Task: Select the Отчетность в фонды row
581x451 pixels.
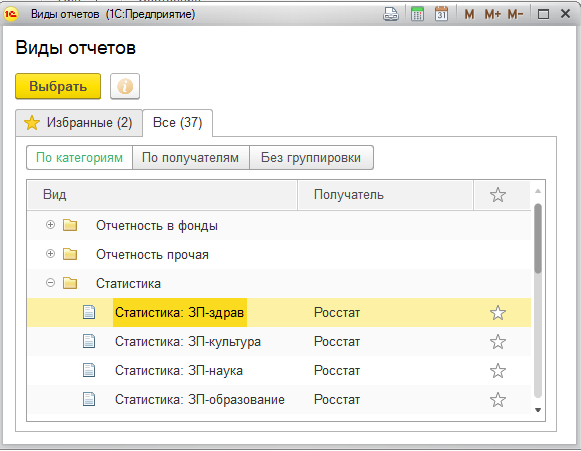Action: [279, 225]
